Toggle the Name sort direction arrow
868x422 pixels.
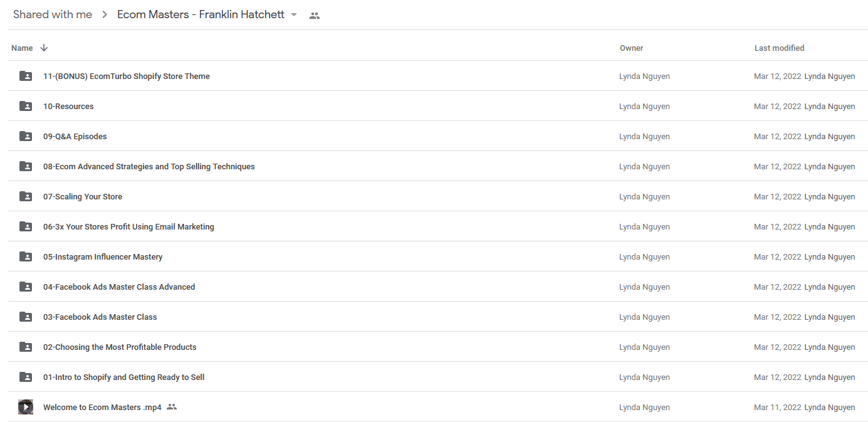44,48
